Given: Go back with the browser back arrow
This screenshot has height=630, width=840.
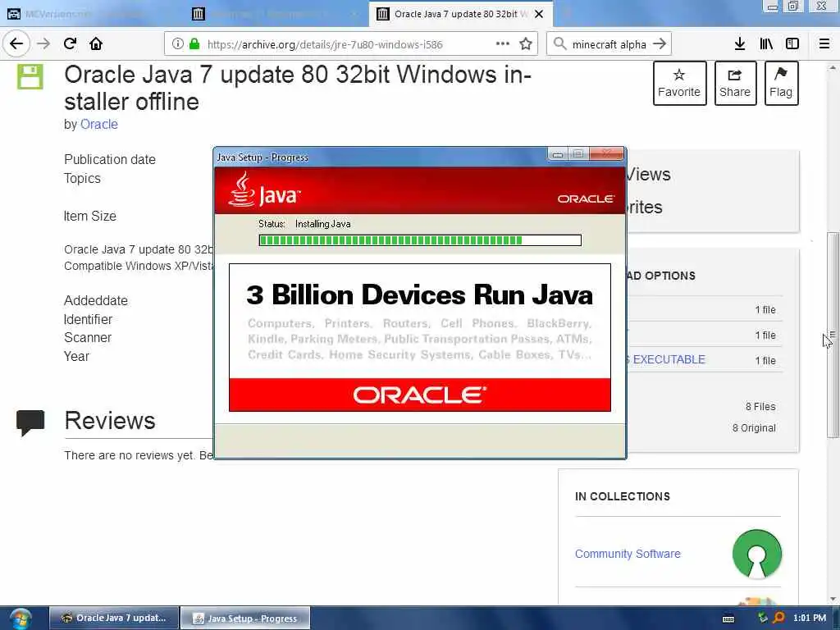Looking at the screenshot, I should [16, 43].
